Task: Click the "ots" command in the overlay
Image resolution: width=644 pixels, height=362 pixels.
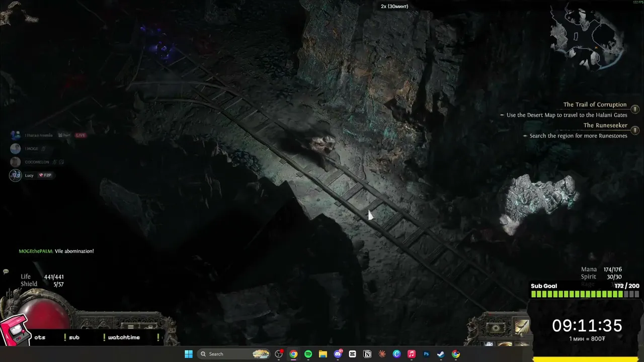Action: click(40, 337)
